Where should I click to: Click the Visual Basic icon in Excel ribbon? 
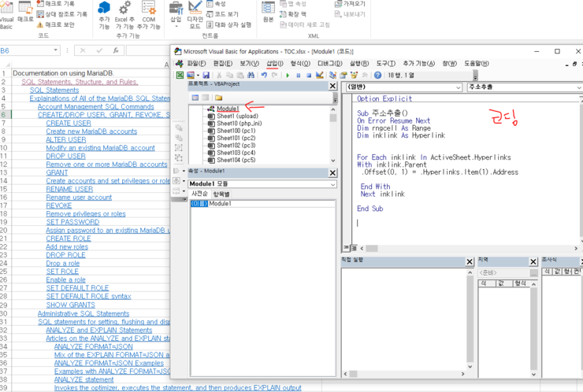click(6, 15)
